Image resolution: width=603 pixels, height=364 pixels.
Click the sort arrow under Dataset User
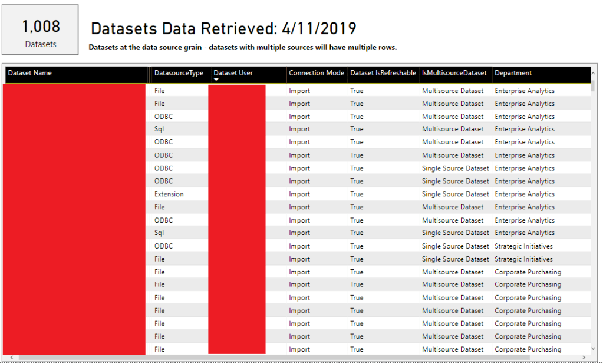(215, 80)
